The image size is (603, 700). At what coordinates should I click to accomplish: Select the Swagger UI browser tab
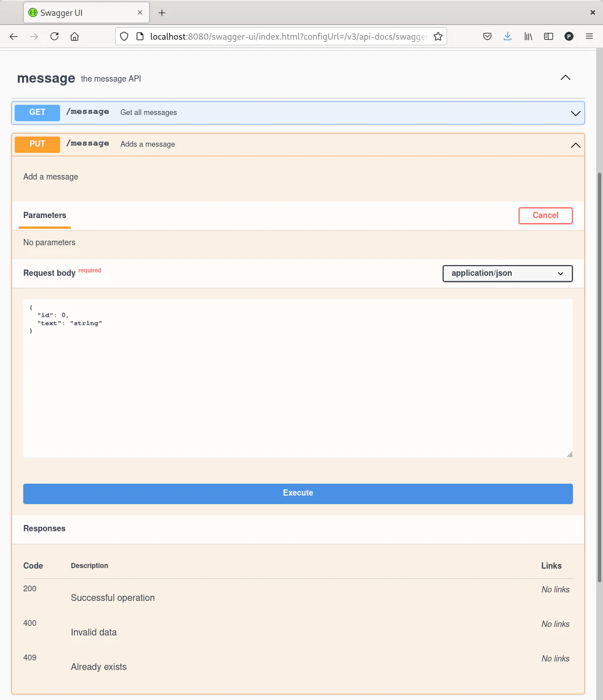[79, 12]
